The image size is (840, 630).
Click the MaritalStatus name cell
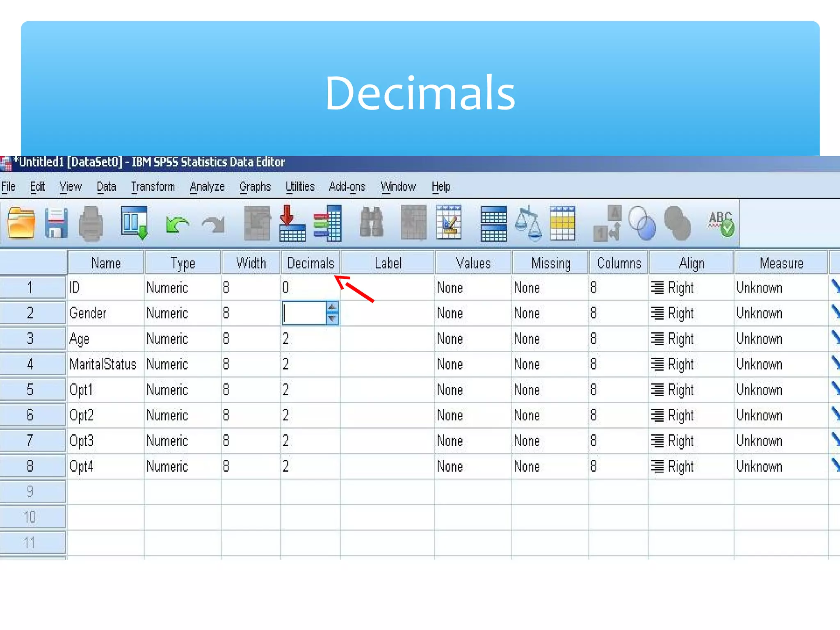click(x=105, y=364)
